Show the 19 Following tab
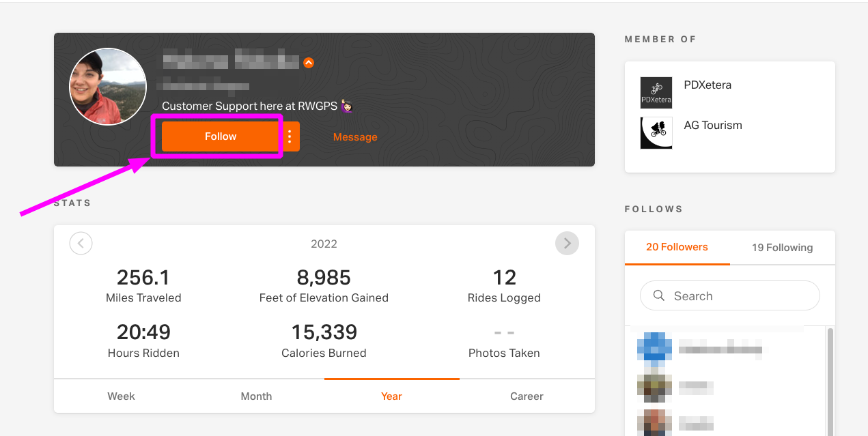The width and height of the screenshot is (868, 436). click(x=783, y=248)
